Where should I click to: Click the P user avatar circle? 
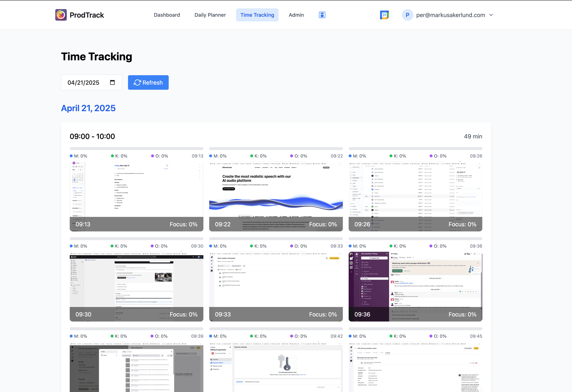(407, 15)
